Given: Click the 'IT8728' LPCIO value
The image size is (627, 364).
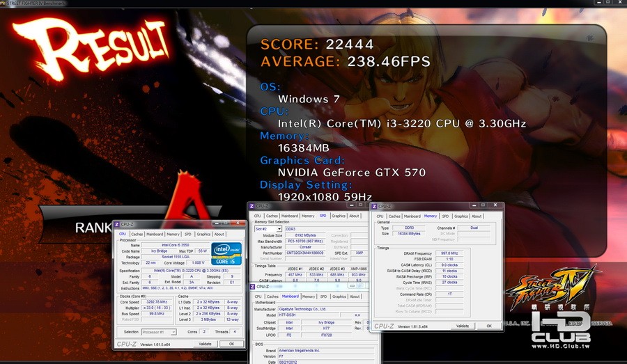Looking at the screenshot, I should (x=327, y=335).
